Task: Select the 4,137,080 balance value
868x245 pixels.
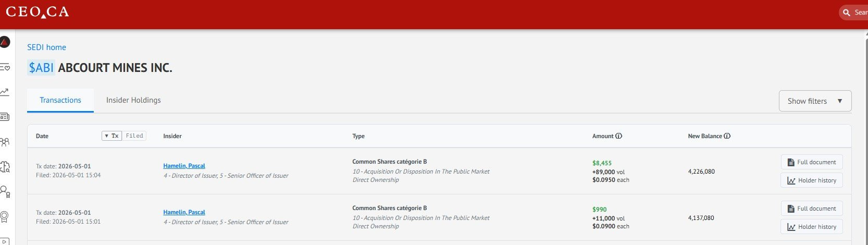Action: 701,218
